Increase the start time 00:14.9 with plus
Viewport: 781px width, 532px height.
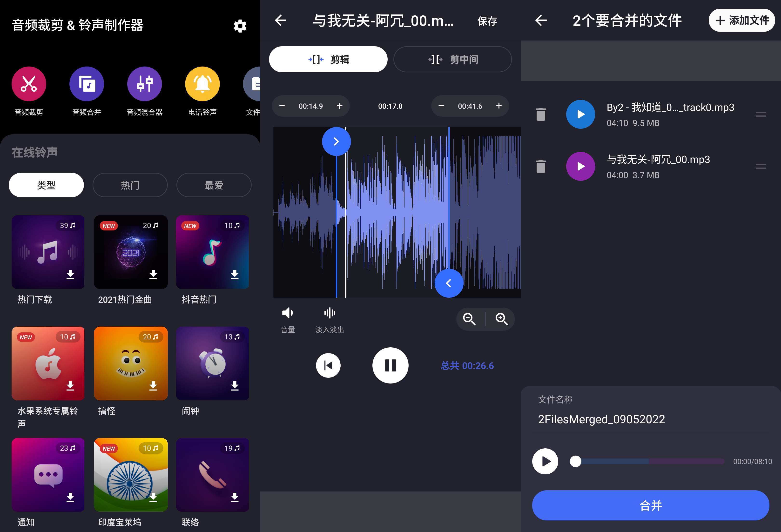pyautogui.click(x=340, y=106)
